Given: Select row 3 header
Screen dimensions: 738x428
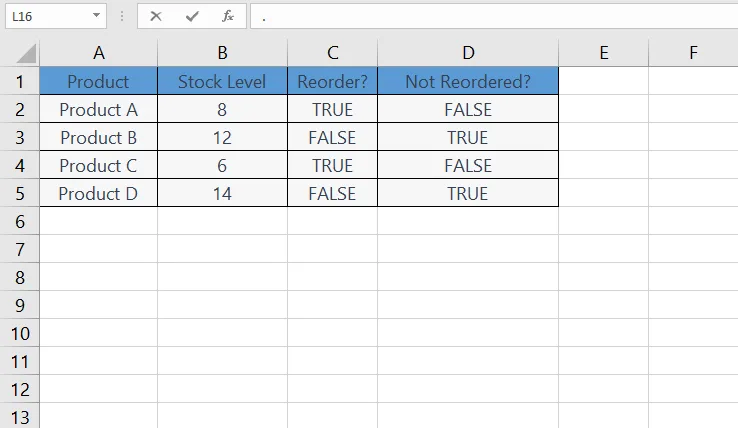Looking at the screenshot, I should tap(20, 137).
